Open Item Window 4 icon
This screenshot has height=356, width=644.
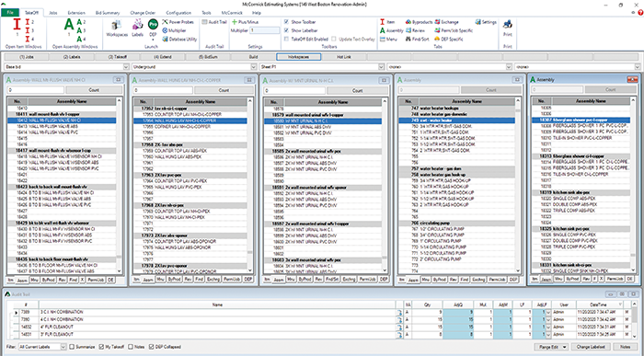click(28, 39)
